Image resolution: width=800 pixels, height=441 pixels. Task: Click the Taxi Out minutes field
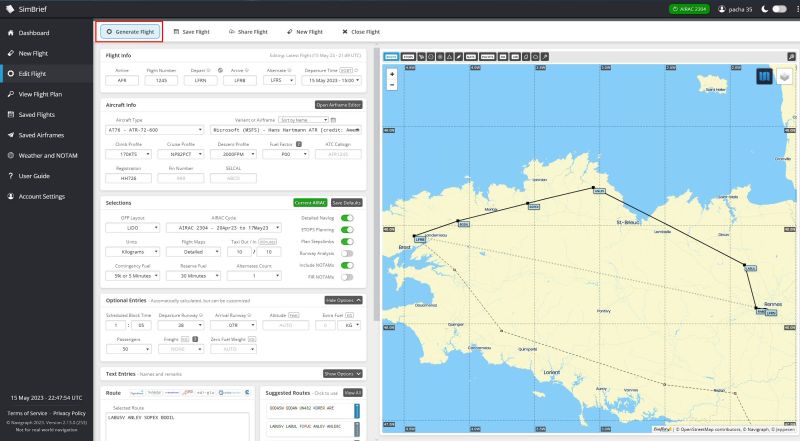239,252
